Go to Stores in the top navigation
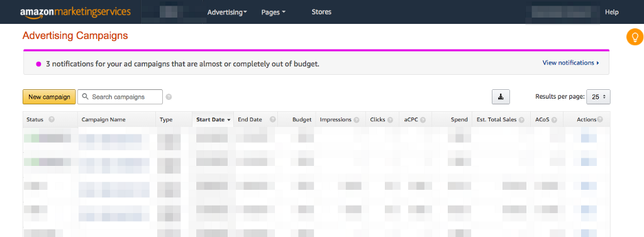This screenshot has height=237, width=644. (x=321, y=12)
